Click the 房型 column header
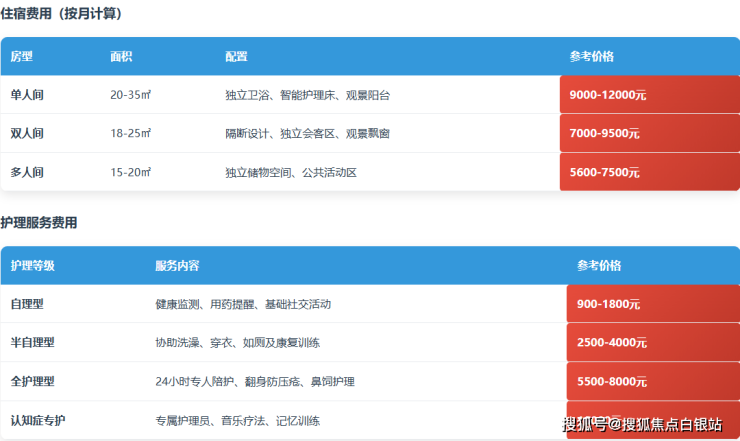The height and width of the screenshot is (441, 740). click(x=22, y=57)
